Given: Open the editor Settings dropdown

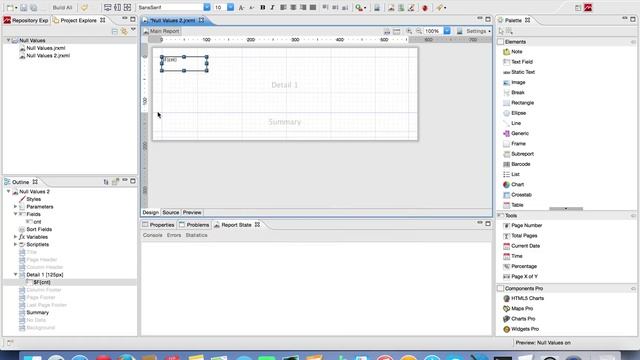Looking at the screenshot, I should tap(478, 31).
